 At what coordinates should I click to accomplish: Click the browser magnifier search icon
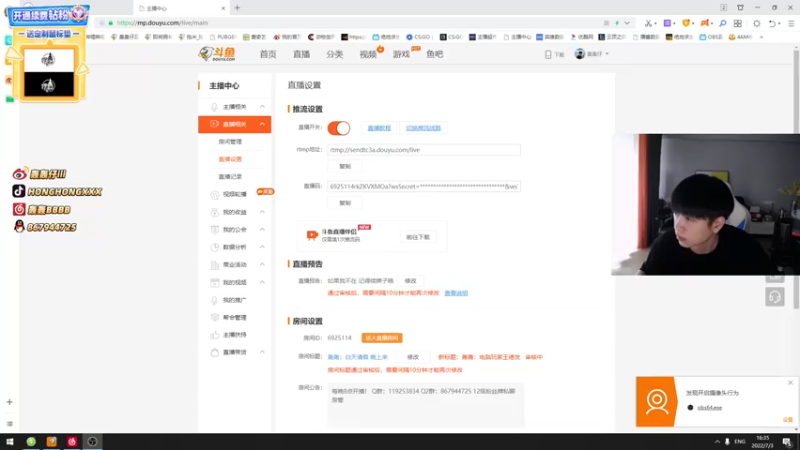coord(723,23)
